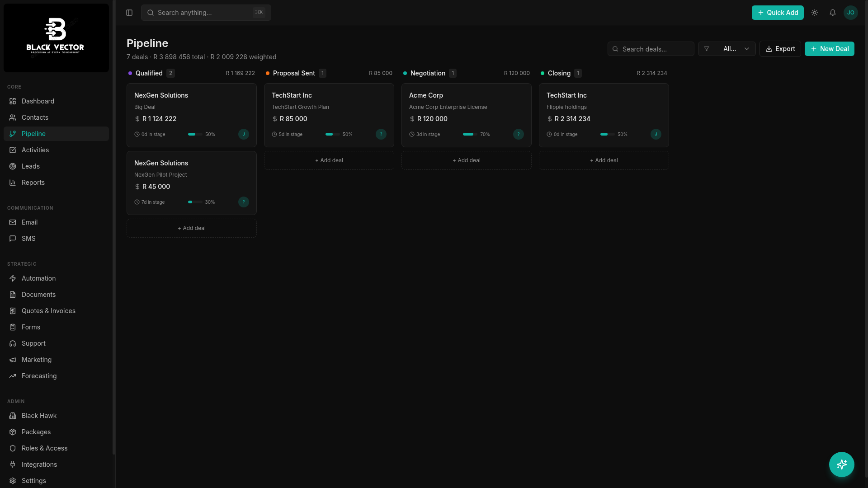Click owner avatar J on Big Deal card

click(x=244, y=134)
